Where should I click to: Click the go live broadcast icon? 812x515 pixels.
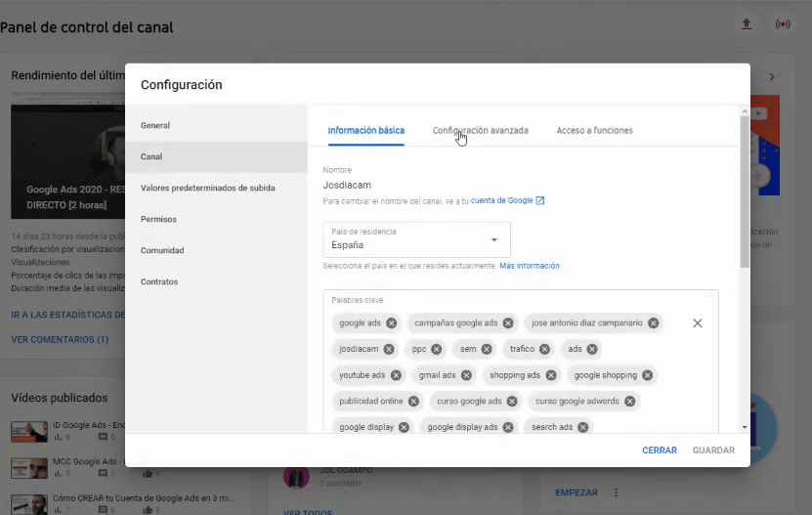[x=783, y=23]
